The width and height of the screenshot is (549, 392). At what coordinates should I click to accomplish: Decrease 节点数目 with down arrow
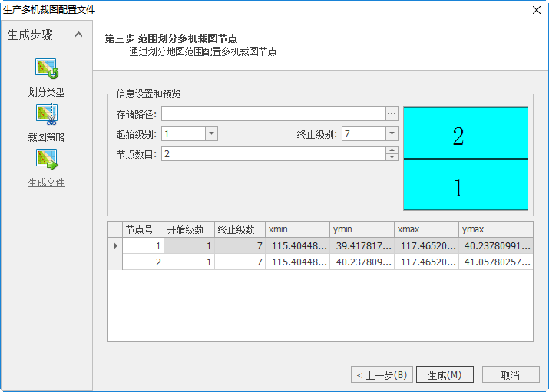[x=392, y=157]
